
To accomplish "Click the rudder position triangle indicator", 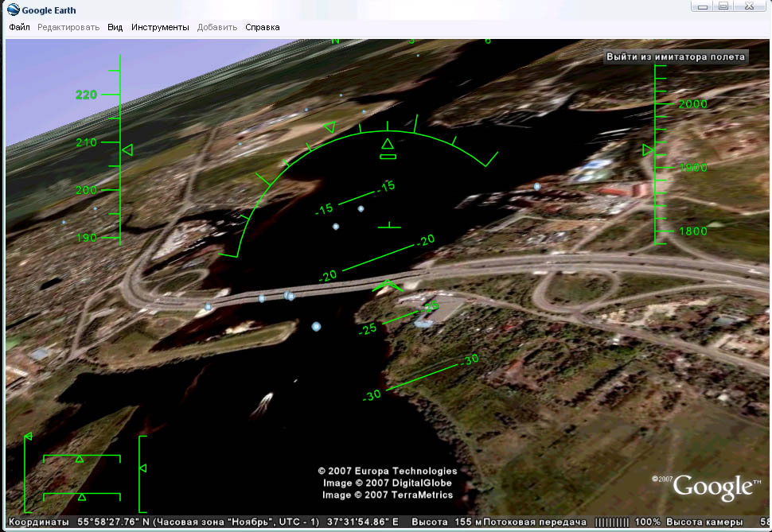I will click(82, 497).
